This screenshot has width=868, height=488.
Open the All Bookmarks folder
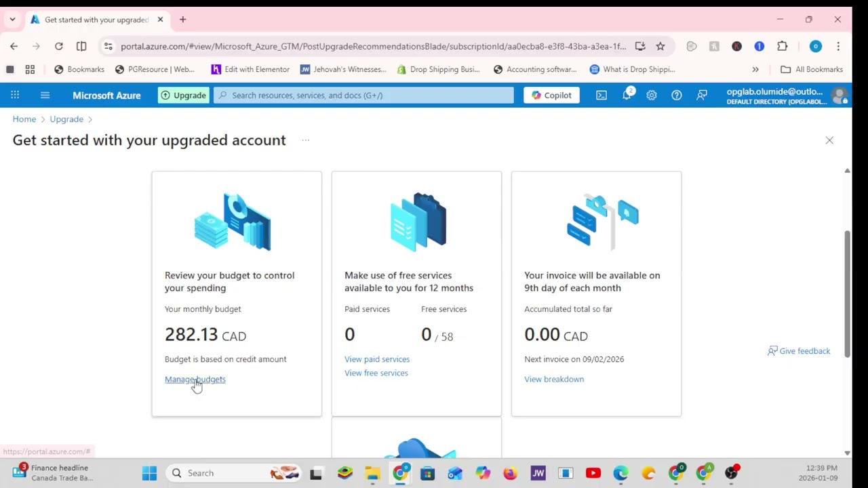click(x=812, y=69)
